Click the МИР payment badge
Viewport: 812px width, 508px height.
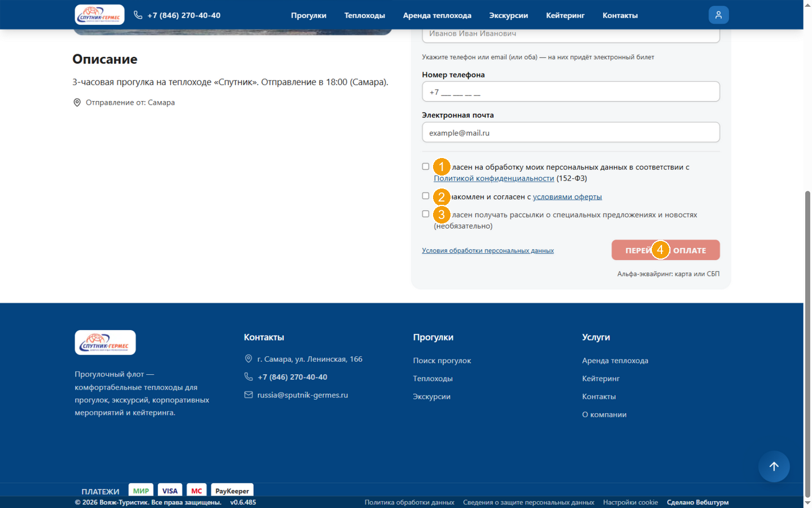click(x=141, y=490)
